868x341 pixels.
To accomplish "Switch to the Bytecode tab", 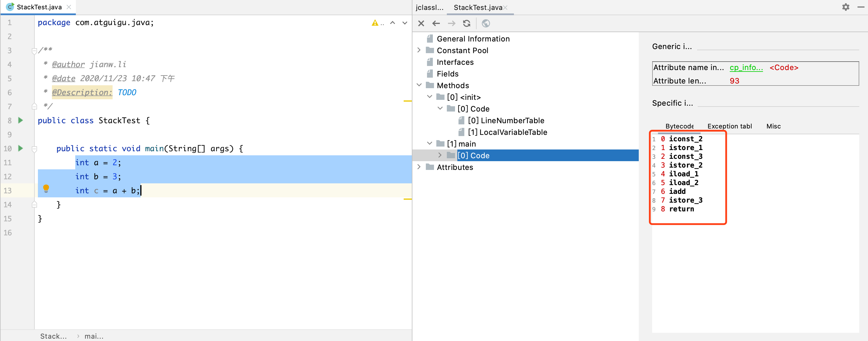I will tap(679, 126).
